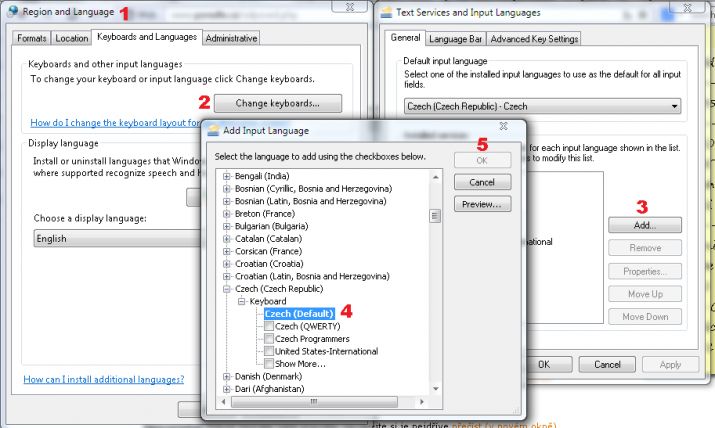This screenshot has width=715, height=428.
Task: Switch to the Formats tab
Action: tap(31, 38)
